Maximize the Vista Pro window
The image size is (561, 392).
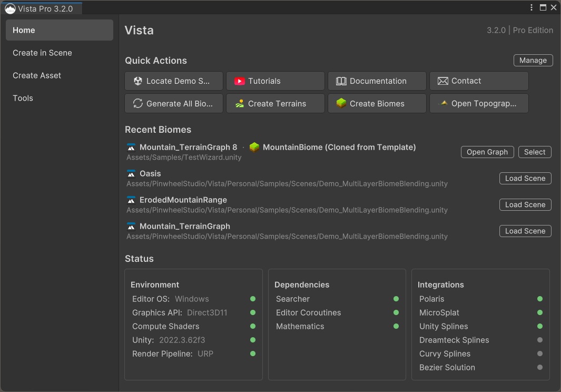pos(543,7)
